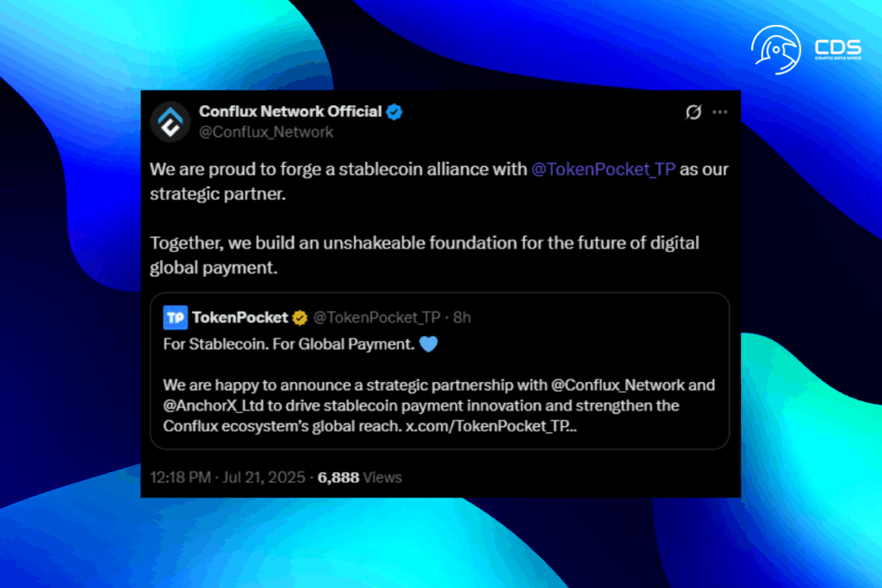Click the @Conflux_Network handle under the name
The width and height of the screenshot is (882, 588).
pyautogui.click(x=266, y=132)
